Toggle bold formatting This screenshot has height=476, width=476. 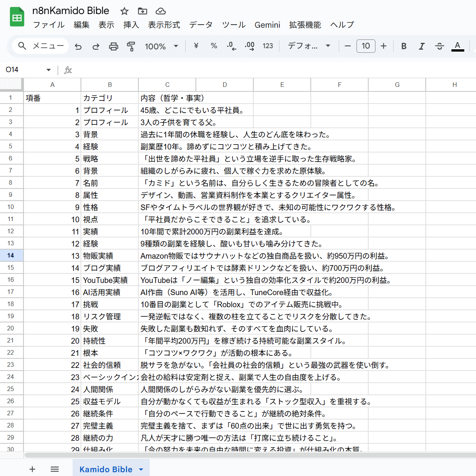click(x=404, y=46)
